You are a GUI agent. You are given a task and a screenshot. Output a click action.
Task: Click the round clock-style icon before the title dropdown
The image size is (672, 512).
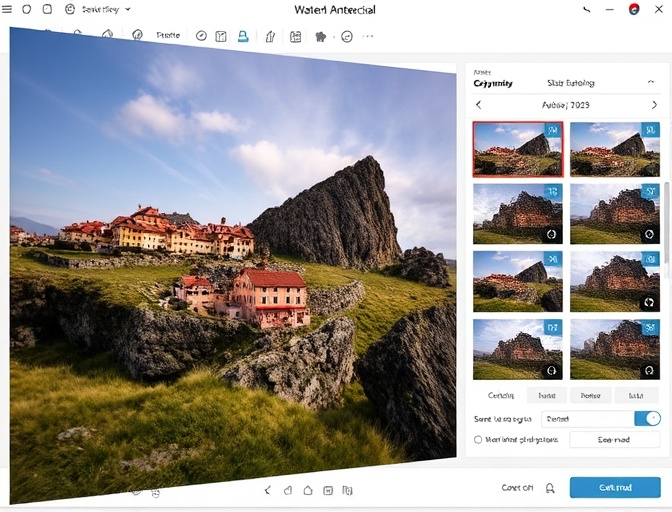click(70, 9)
